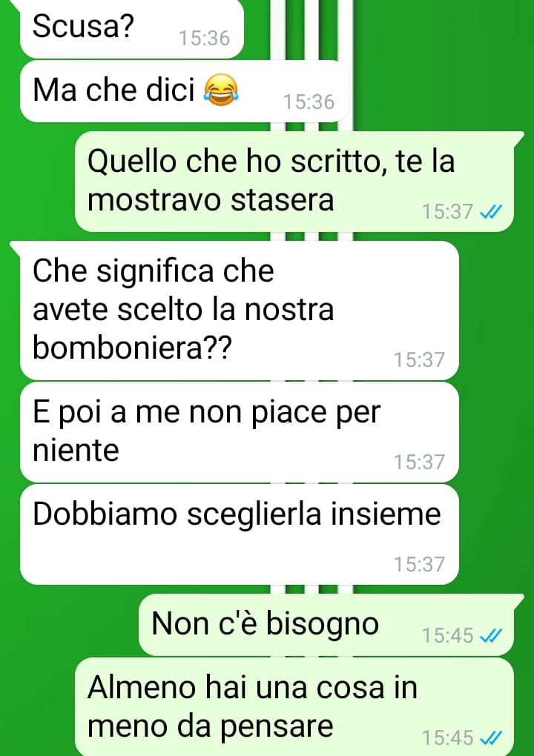Tap the 'Almeno hai una cosa in meno' bubble

[x=294, y=707]
